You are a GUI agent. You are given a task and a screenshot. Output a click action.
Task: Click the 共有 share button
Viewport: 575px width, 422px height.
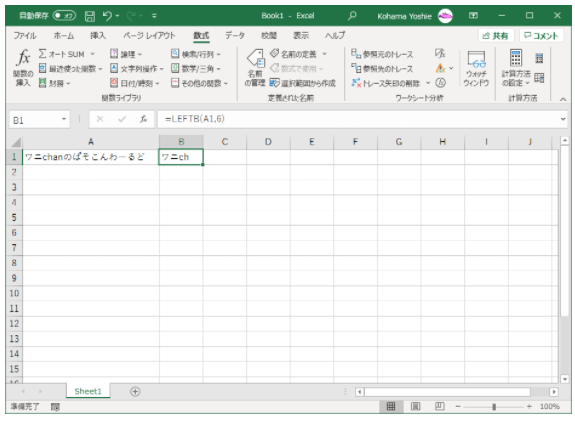496,36
